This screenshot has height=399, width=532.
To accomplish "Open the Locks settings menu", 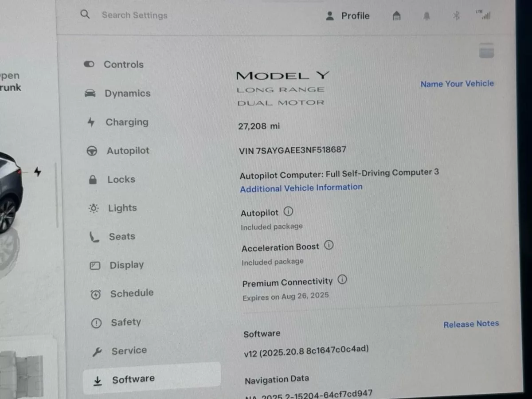I will pyautogui.click(x=112, y=180).
